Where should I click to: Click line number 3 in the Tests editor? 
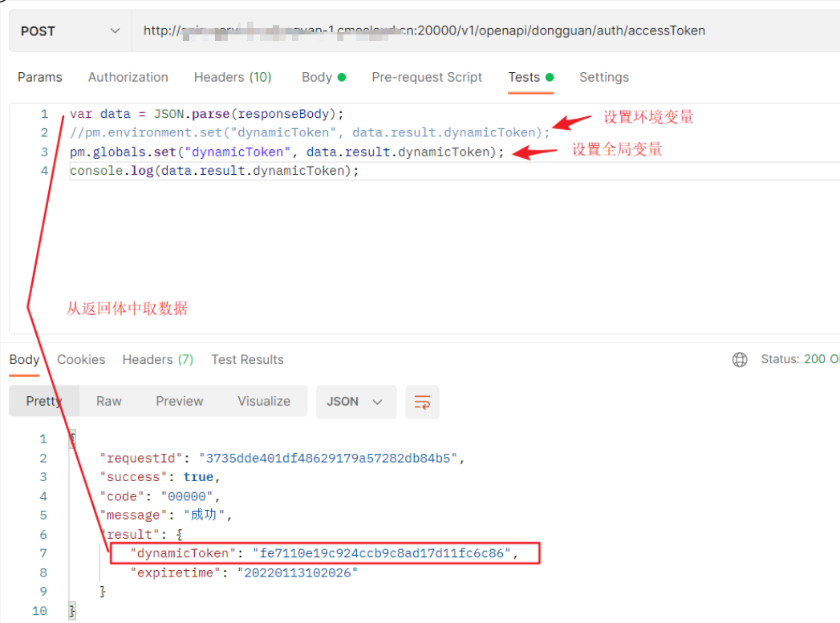[44, 152]
